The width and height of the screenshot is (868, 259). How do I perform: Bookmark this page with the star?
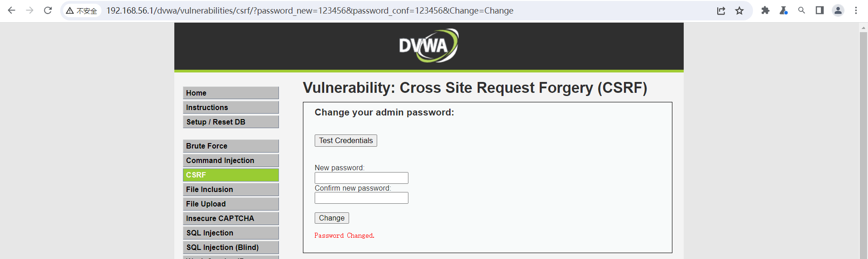[739, 10]
